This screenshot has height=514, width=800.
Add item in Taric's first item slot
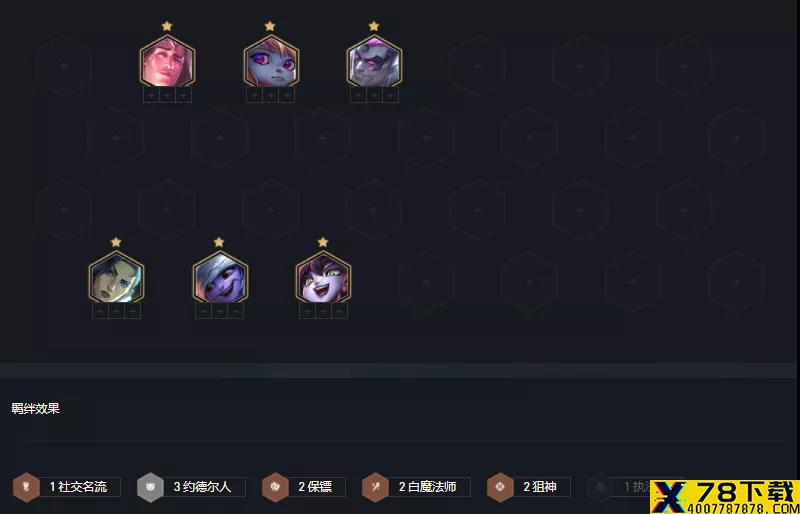click(x=151, y=95)
